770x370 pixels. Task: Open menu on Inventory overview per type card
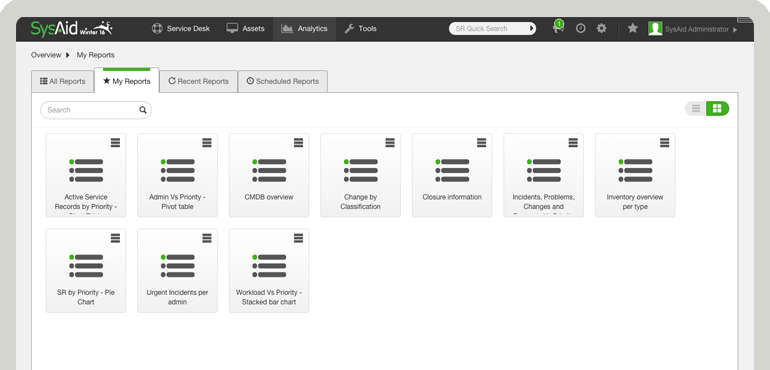pyautogui.click(x=664, y=142)
